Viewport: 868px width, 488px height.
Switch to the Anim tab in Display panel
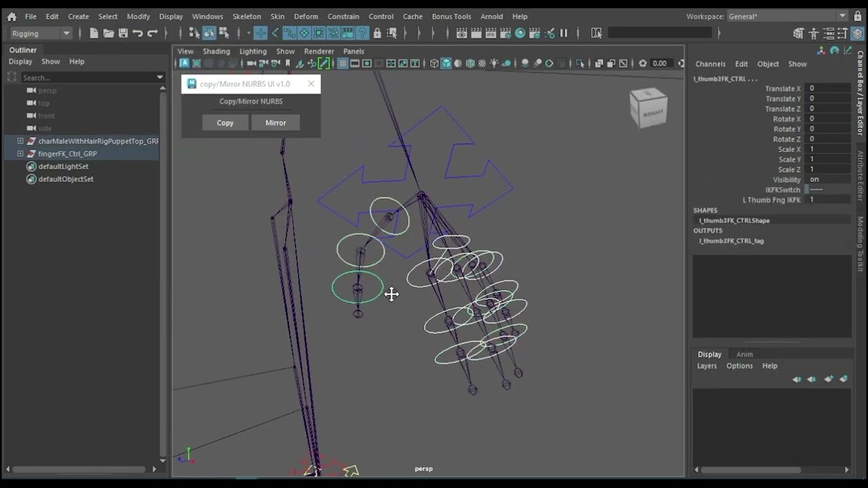coord(744,354)
